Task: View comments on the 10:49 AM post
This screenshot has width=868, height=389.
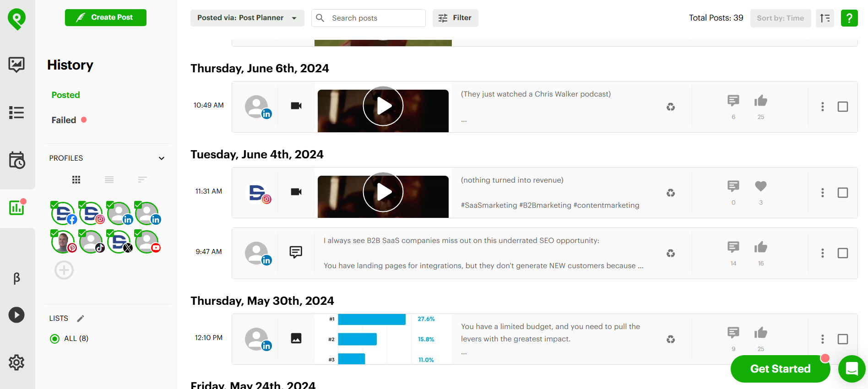Action: click(x=733, y=101)
